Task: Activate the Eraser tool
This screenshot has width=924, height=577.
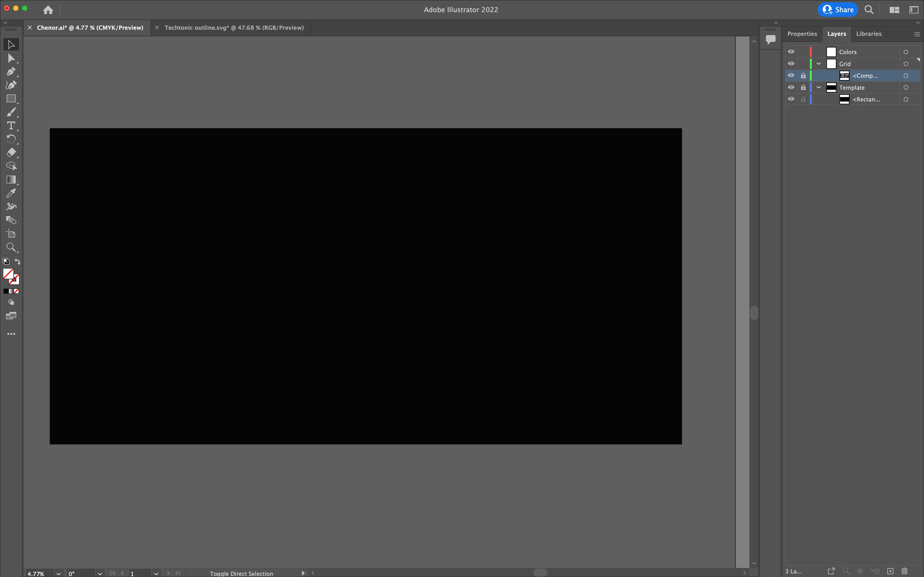Action: click(x=11, y=152)
